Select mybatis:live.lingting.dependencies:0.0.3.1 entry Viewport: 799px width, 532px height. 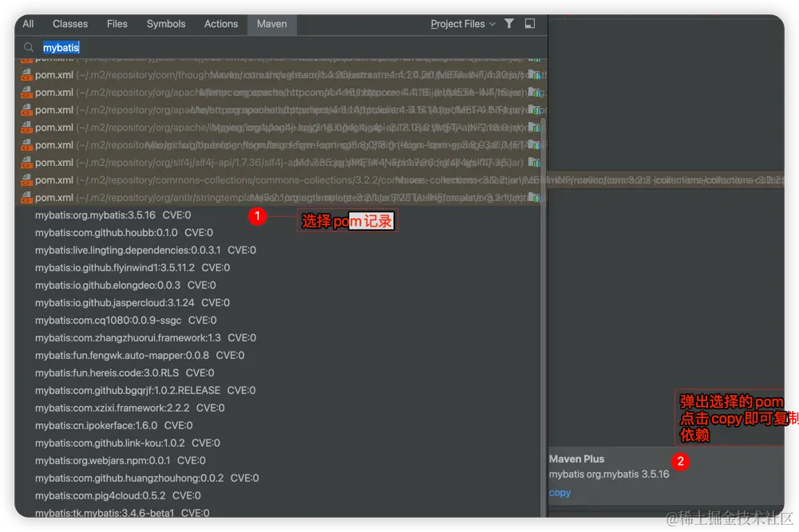coord(145,250)
